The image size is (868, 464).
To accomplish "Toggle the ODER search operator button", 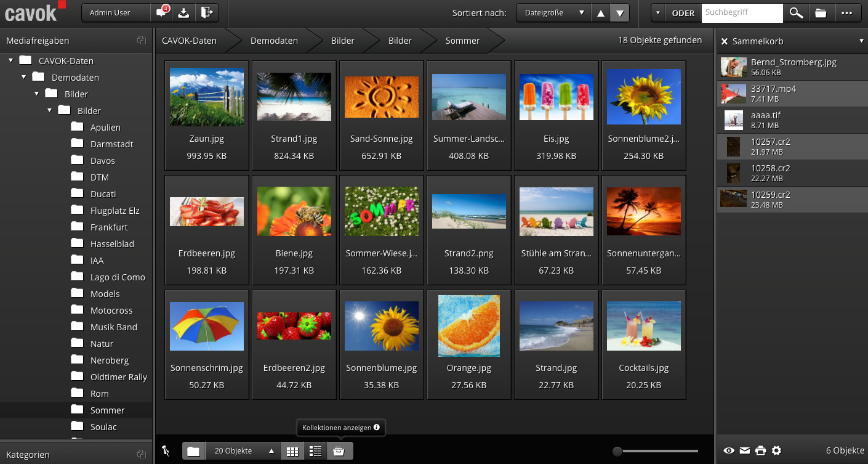I will pyautogui.click(x=683, y=13).
